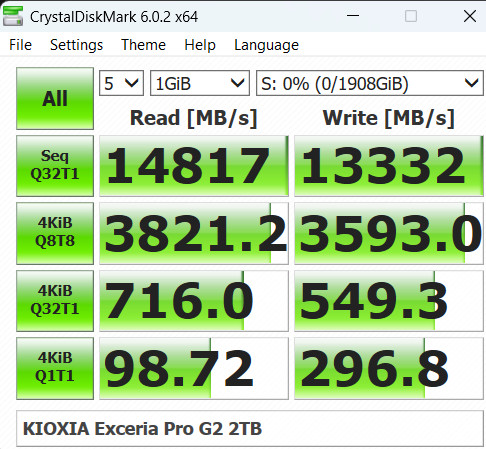The image size is (486, 449).
Task: Minimize the CrystalDiskMark window
Action: point(353,16)
